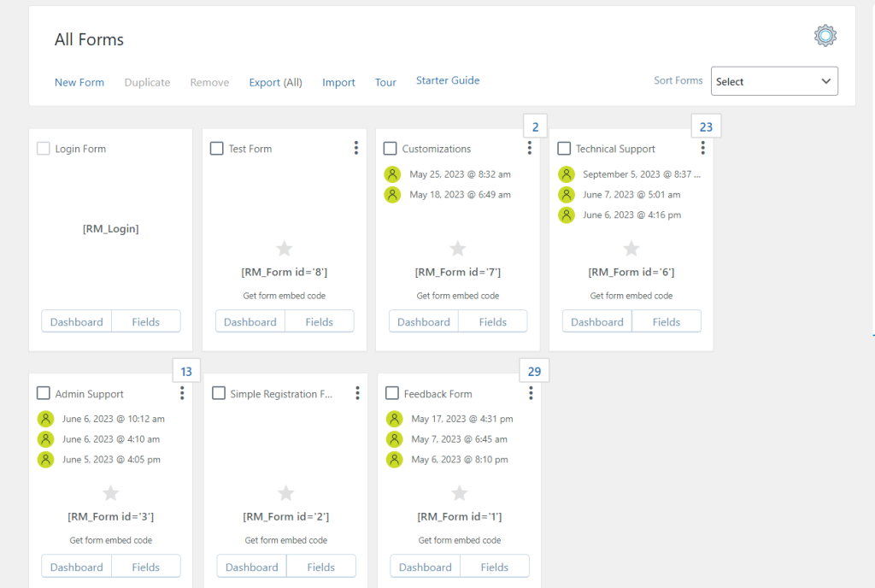The height and width of the screenshot is (588, 875).
Task: Check the Feedback Form checkbox
Action: 392,393
